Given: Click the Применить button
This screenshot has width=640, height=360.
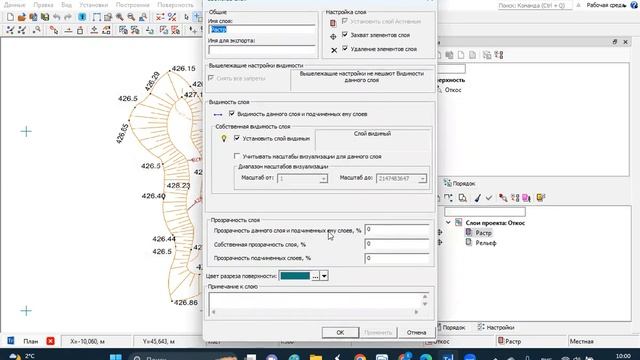Looking at the screenshot, I should pos(378,332).
